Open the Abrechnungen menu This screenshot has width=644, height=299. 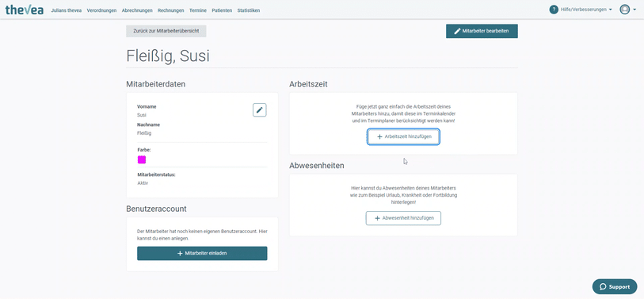point(137,10)
